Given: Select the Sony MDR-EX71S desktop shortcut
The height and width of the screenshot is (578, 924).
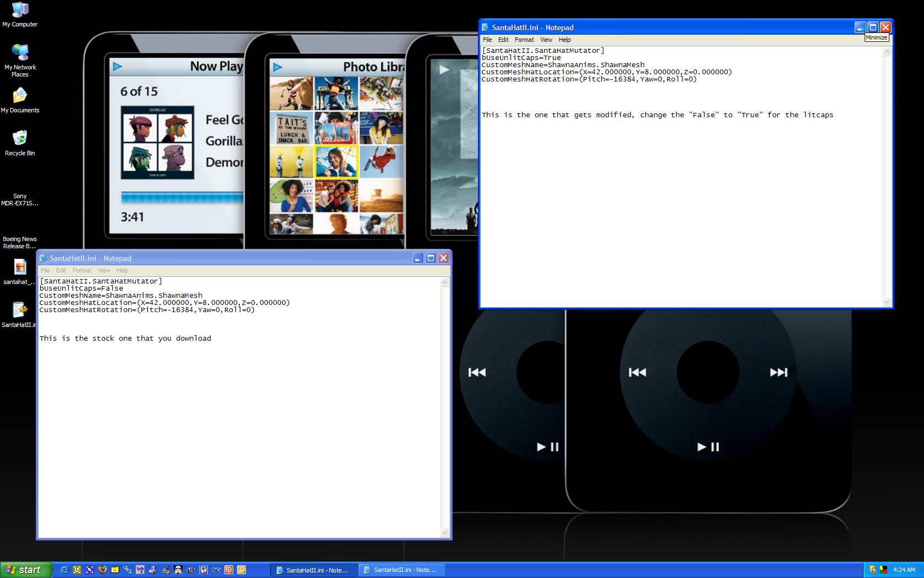Looking at the screenshot, I should point(20,199).
